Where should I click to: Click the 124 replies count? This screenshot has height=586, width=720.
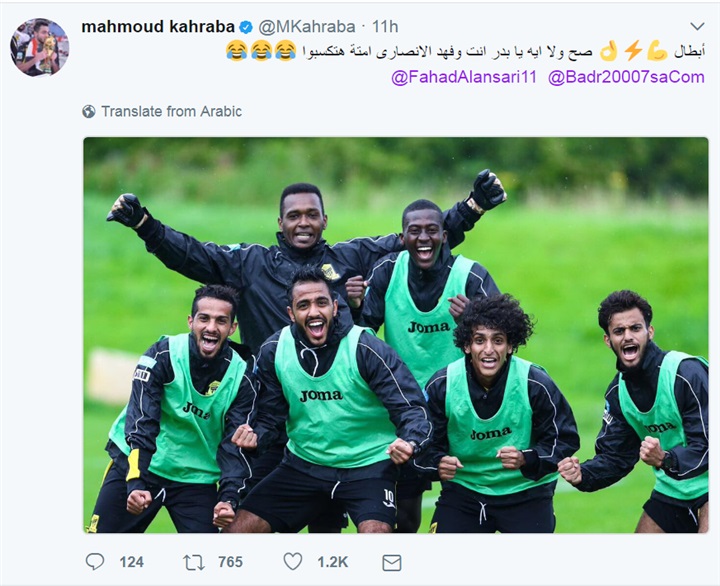click(x=131, y=562)
